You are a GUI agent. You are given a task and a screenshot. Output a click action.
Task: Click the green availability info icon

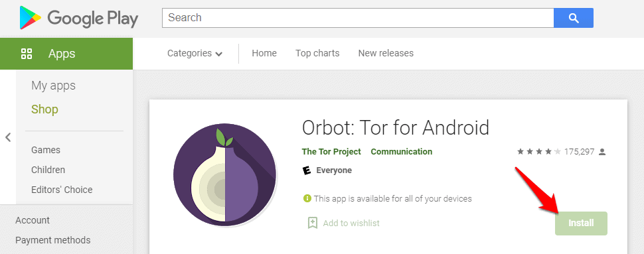[307, 198]
